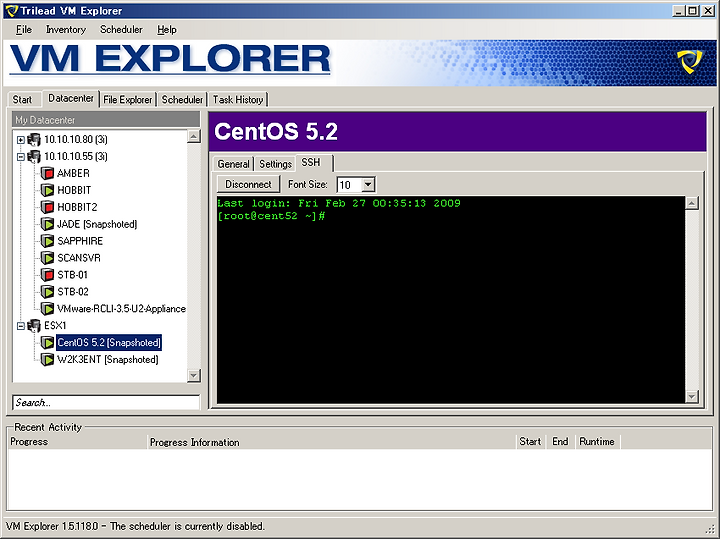Click the Runtime column header
The height and width of the screenshot is (539, 720).
click(x=597, y=442)
